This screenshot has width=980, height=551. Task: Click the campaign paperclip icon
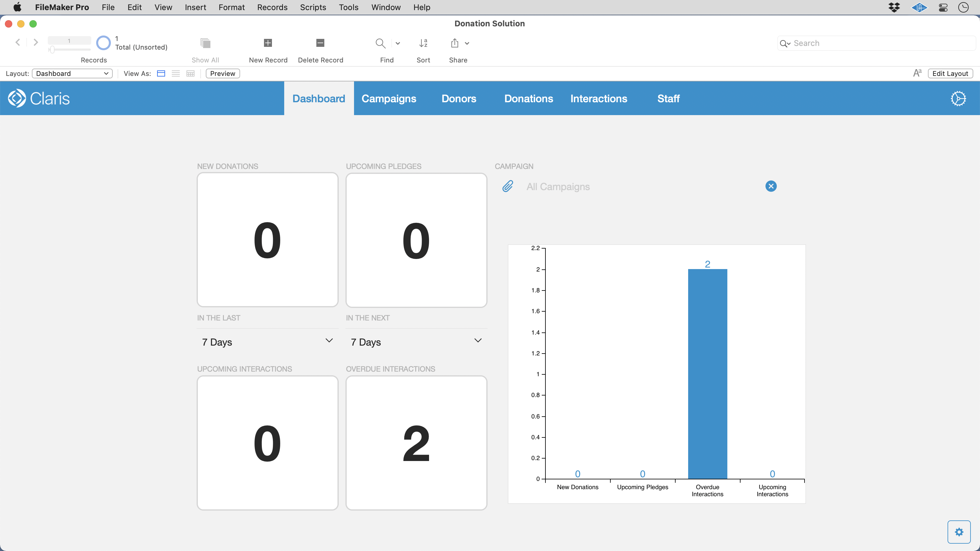click(x=508, y=186)
